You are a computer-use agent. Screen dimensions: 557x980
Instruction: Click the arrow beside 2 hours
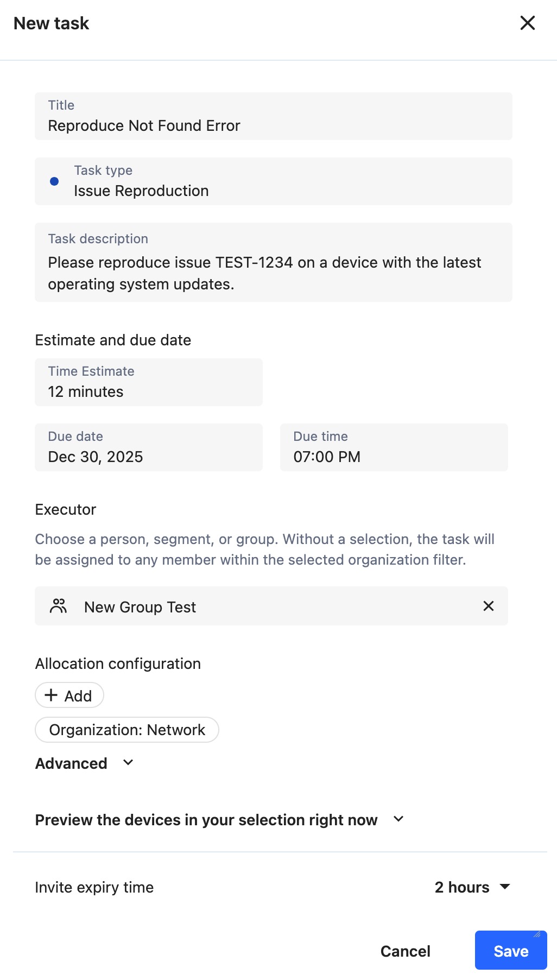(x=505, y=887)
